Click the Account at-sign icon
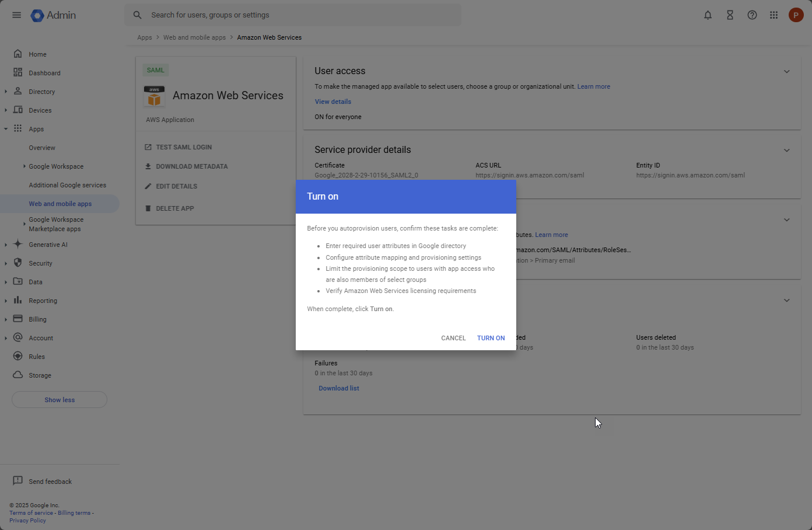 coord(17,337)
